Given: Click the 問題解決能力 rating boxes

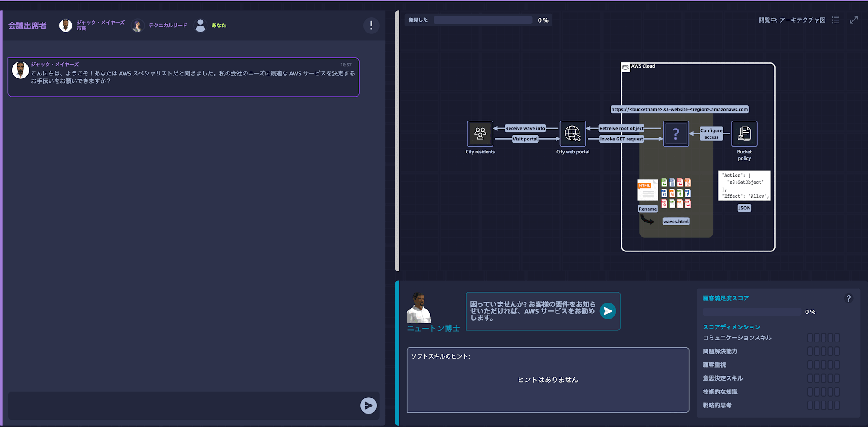Looking at the screenshot, I should (823, 351).
